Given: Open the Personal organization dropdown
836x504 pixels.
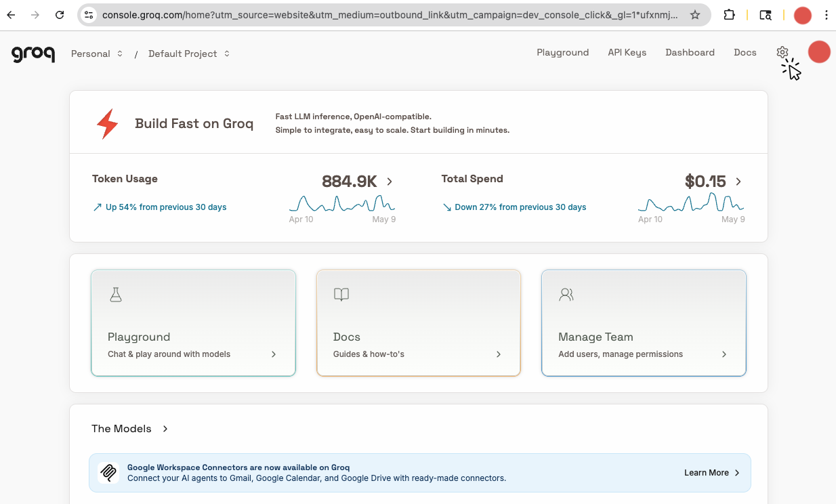Looking at the screenshot, I should pyautogui.click(x=97, y=54).
